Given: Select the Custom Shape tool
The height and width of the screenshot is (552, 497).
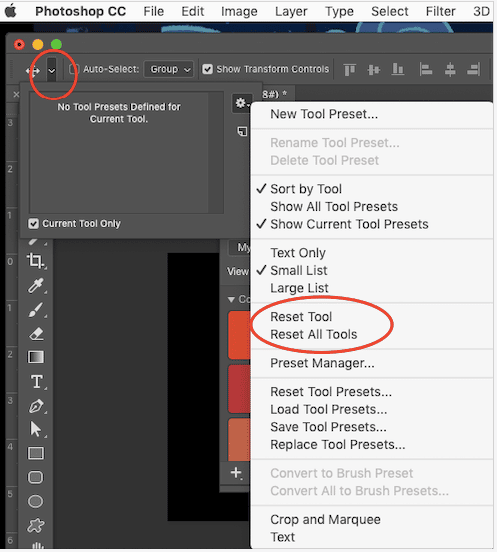Looking at the screenshot, I should (36, 526).
